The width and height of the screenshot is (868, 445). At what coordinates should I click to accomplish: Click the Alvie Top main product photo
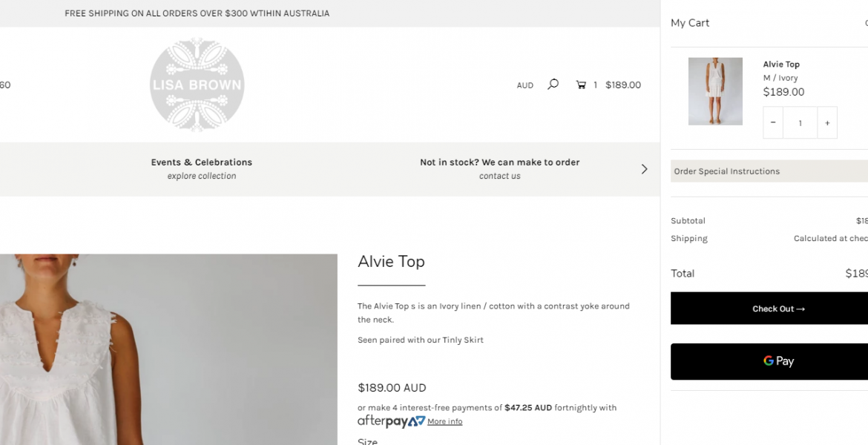click(168, 349)
